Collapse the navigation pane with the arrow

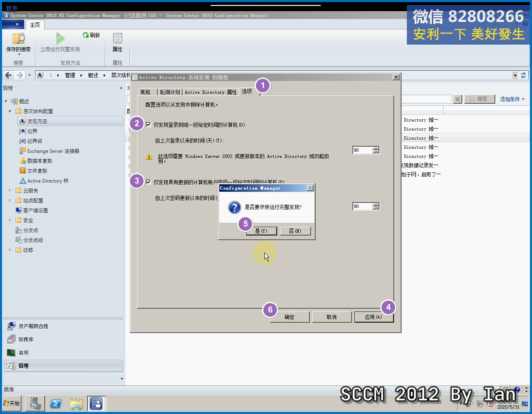[121, 88]
